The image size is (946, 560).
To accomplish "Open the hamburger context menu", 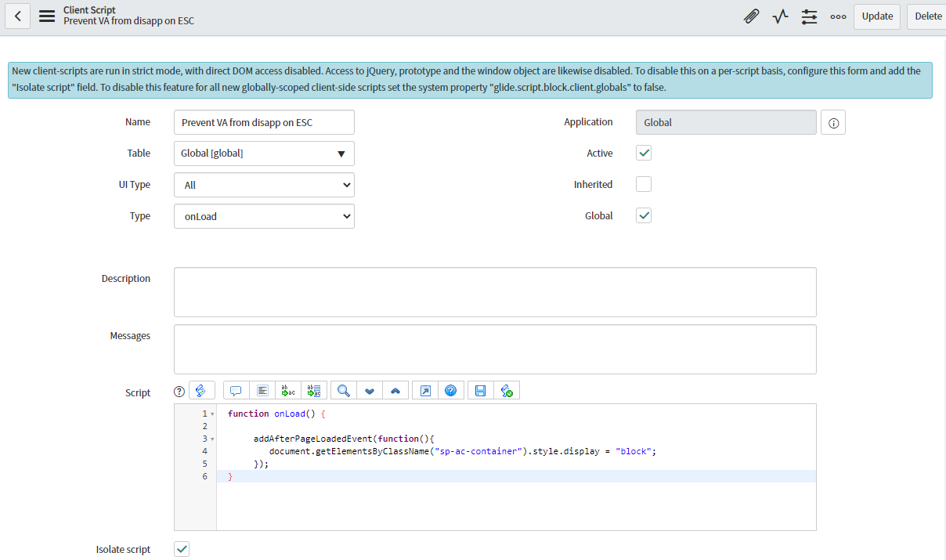I will click(x=47, y=16).
